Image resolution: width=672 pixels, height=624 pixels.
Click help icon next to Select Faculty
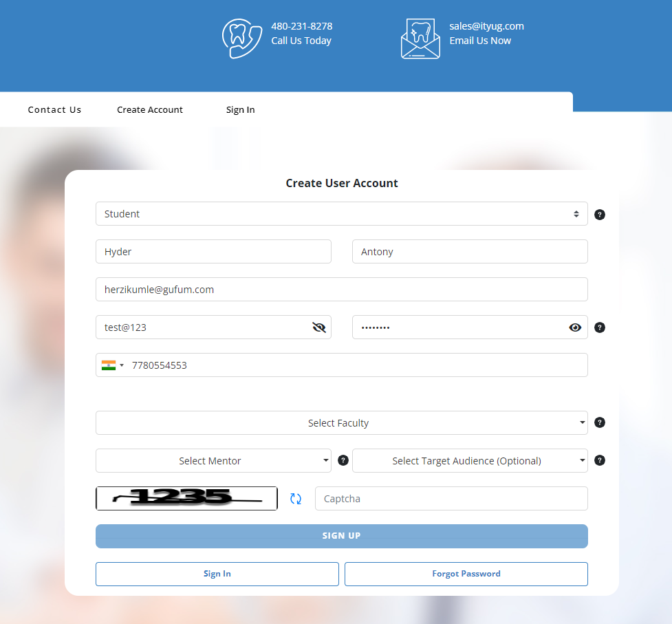[600, 422]
